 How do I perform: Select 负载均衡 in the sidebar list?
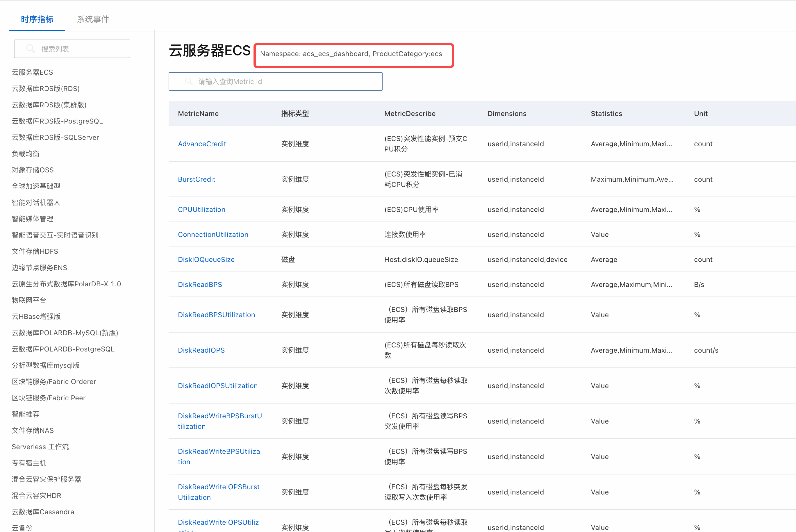(x=26, y=154)
